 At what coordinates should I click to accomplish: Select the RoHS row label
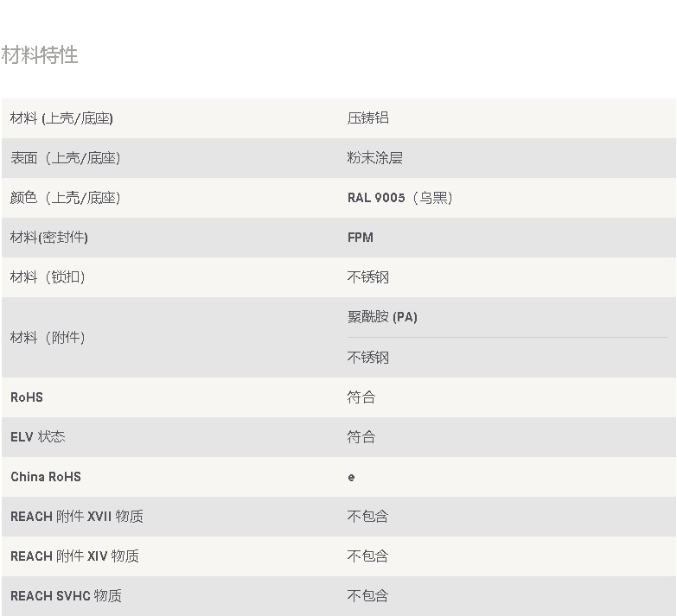pos(27,397)
